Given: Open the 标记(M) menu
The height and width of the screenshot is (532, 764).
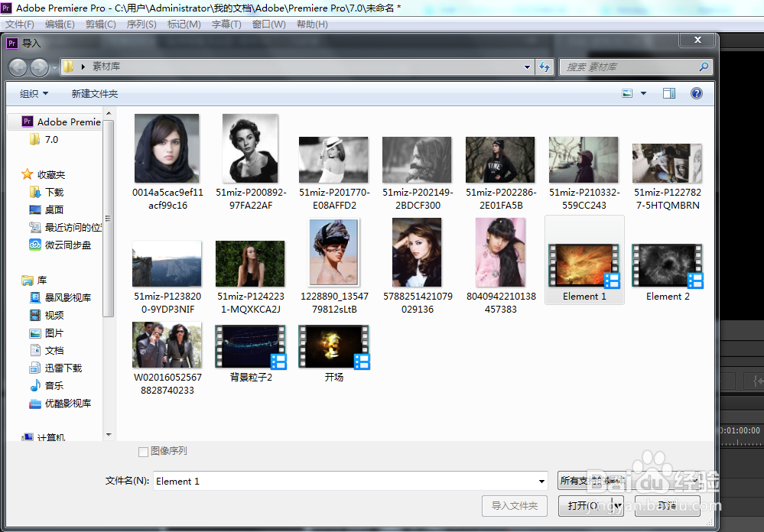Looking at the screenshot, I should click(184, 24).
